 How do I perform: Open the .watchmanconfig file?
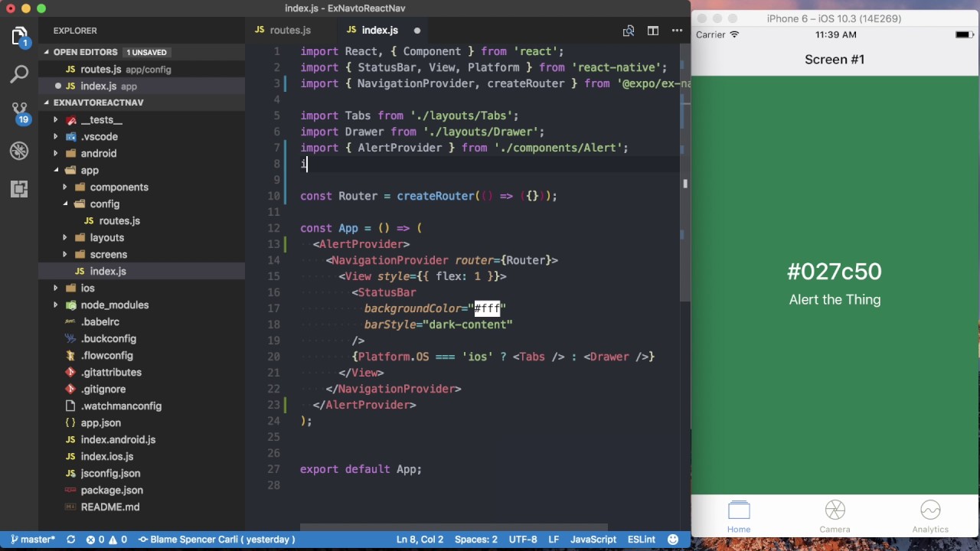[121, 406]
